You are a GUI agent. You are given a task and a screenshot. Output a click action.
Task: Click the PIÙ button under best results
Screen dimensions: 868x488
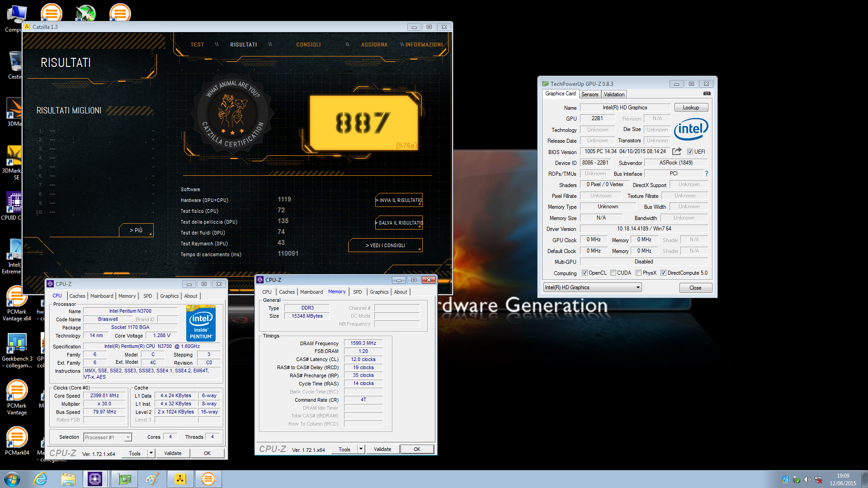pos(136,230)
